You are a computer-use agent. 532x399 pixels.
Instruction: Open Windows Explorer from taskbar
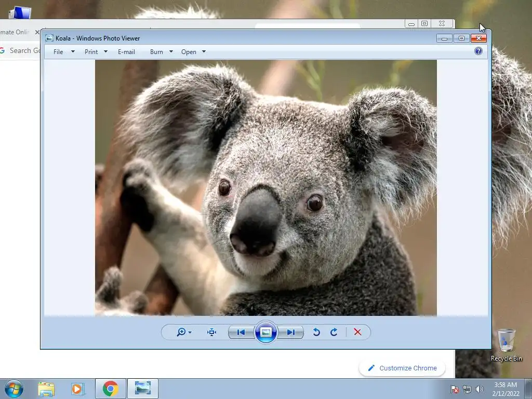[46, 389]
